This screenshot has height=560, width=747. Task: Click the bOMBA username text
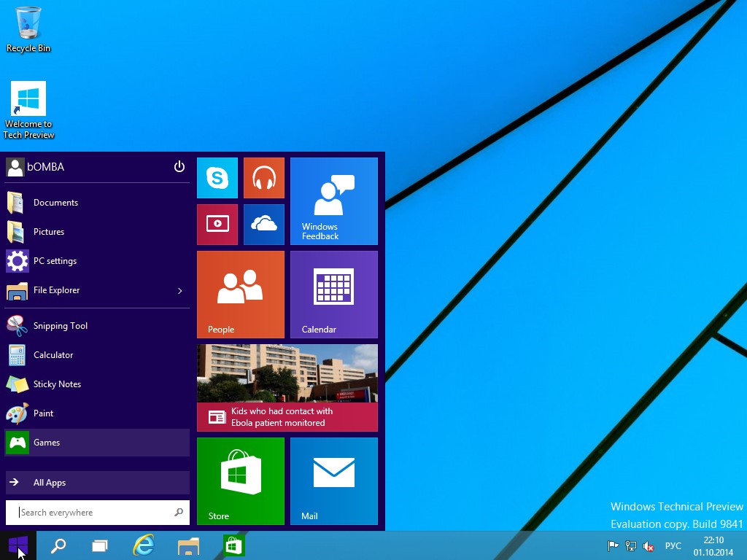46,167
